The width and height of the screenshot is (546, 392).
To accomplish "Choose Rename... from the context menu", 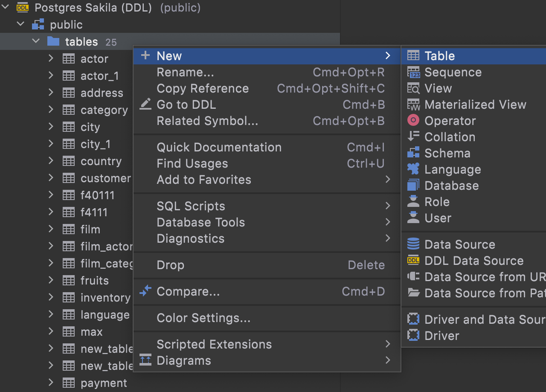I will [x=186, y=73].
